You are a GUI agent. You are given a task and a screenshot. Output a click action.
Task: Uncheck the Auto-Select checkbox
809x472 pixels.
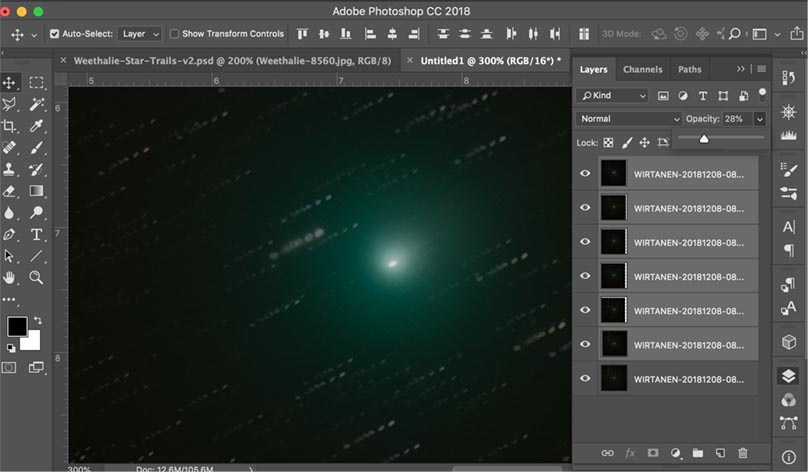(55, 34)
